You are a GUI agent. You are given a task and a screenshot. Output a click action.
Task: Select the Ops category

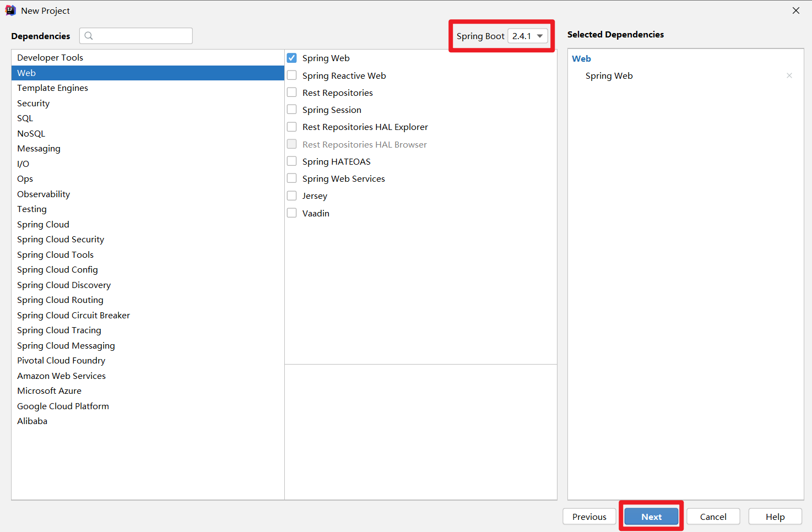[x=148, y=179]
